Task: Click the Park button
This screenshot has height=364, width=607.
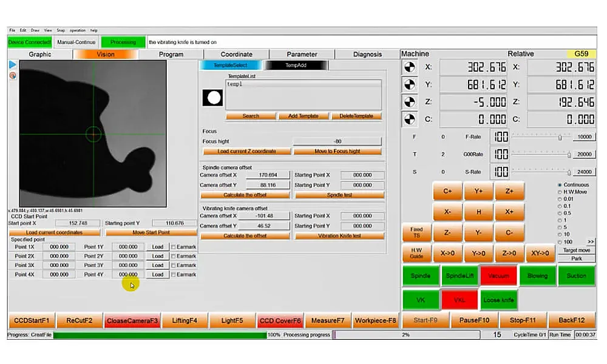Action: (577, 258)
